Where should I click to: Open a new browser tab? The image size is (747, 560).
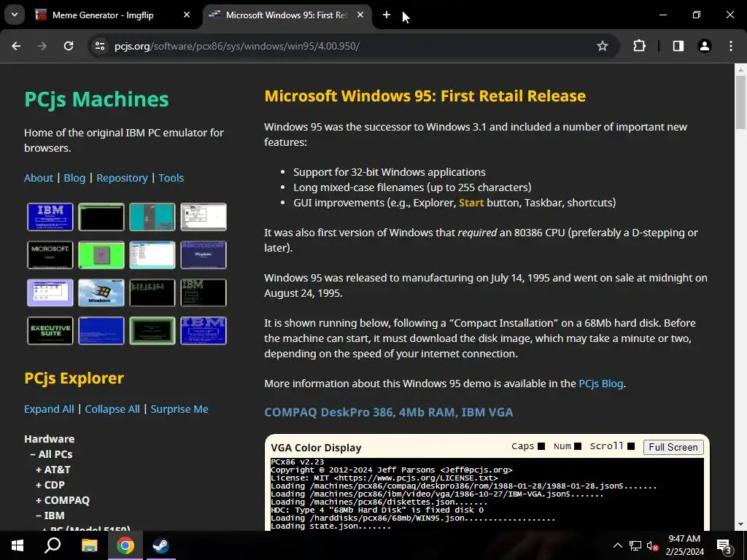[387, 15]
